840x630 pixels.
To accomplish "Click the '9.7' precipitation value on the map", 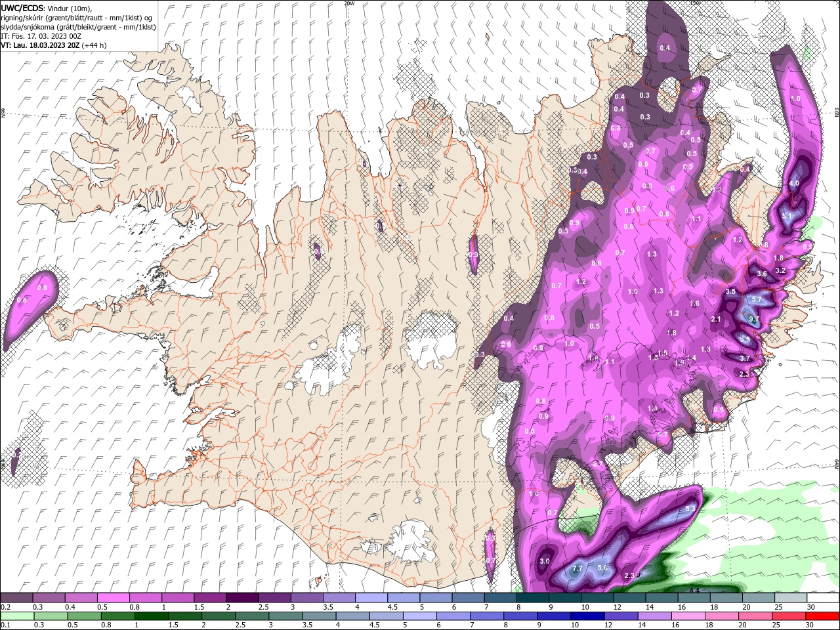I will [x=753, y=320].
